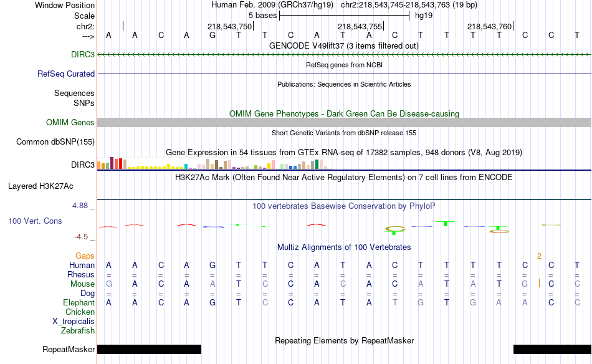Click the 218,543,750 ruler coordinate
The image size is (592, 364).
[229, 26]
